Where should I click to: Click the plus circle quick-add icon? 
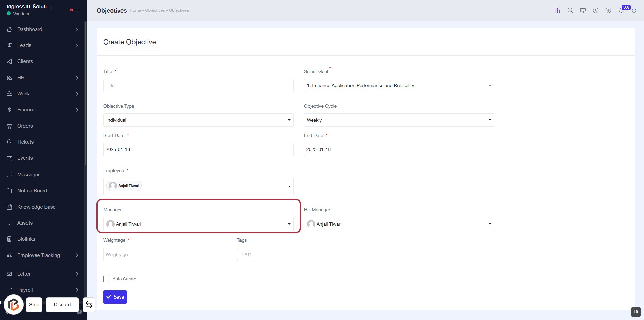pos(608,10)
